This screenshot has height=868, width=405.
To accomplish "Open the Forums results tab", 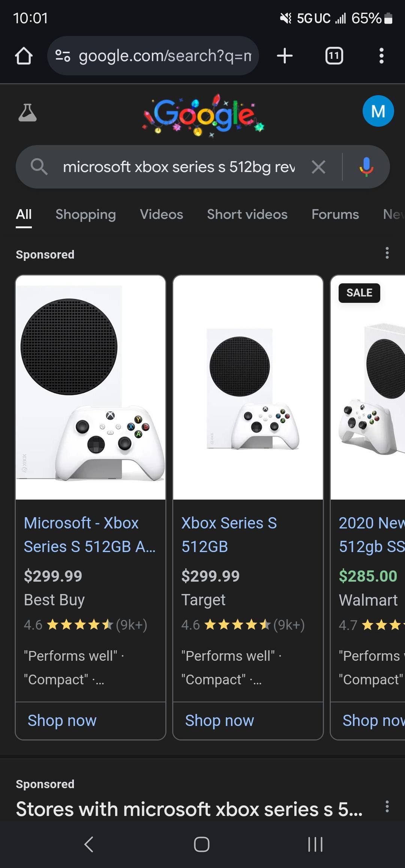I will click(335, 214).
